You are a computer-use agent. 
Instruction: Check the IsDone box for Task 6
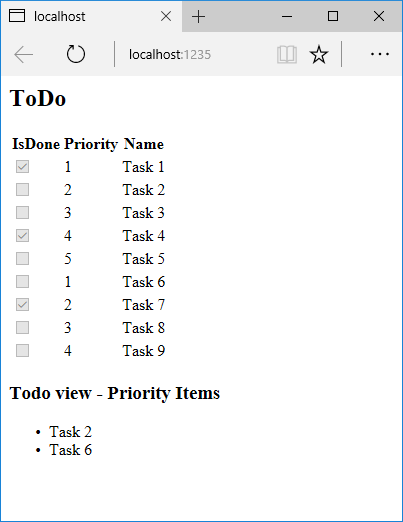pos(22,282)
